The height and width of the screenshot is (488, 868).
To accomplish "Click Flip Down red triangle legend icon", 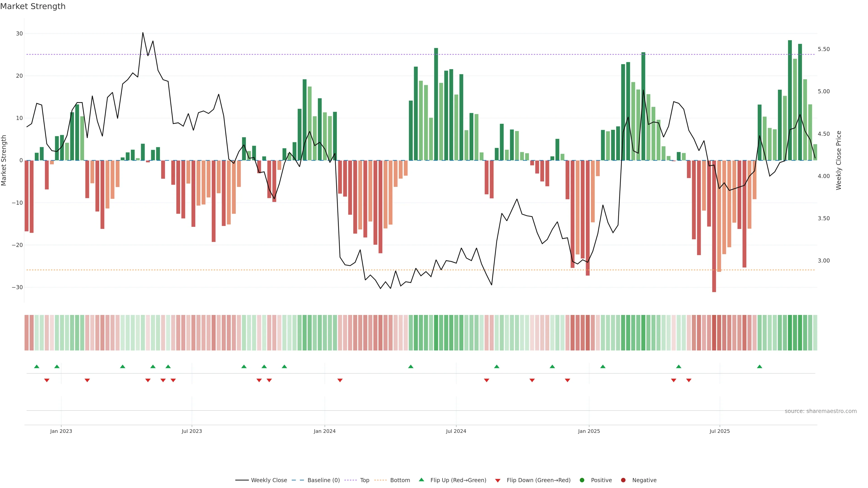I will pyautogui.click(x=498, y=480).
